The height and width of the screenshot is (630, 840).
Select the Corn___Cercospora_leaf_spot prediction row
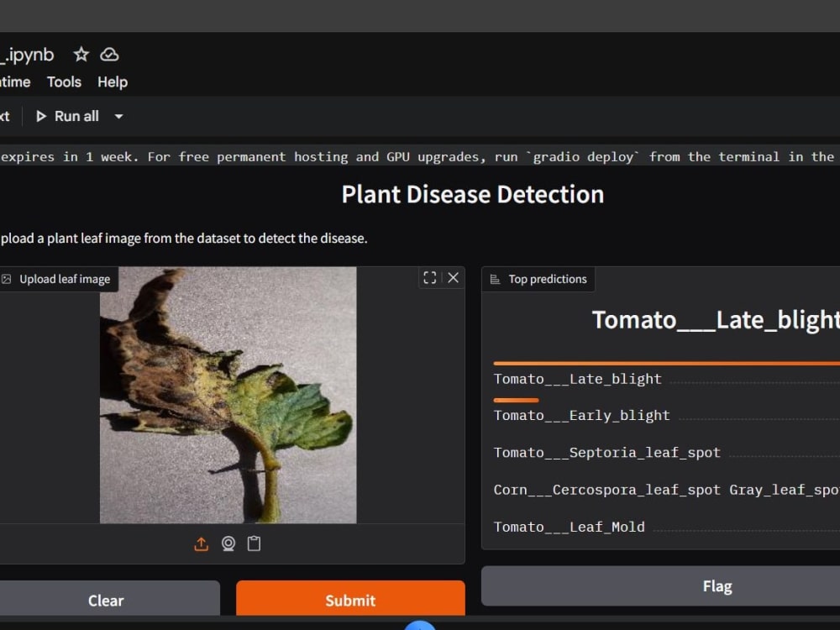(666, 490)
